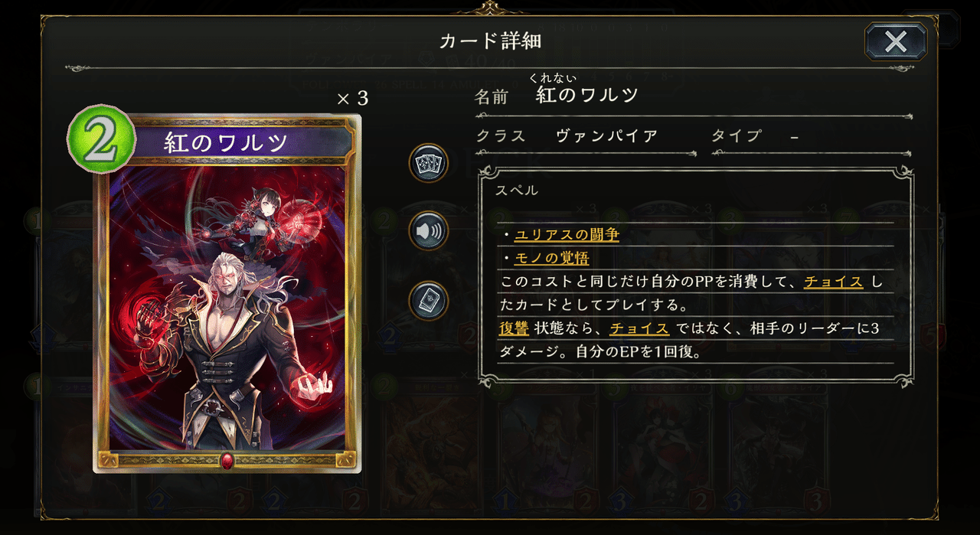The height and width of the screenshot is (535, 980).
Task: Tap the EPを1回復 effect text line
Action: click(599, 353)
